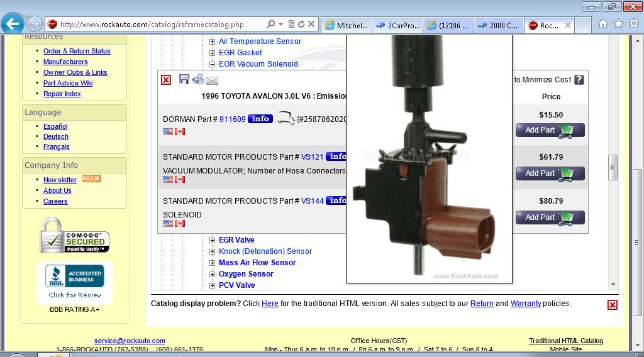The width and height of the screenshot is (644, 357).
Task: Click the info badge for part VS144
Action: pyautogui.click(x=336, y=200)
